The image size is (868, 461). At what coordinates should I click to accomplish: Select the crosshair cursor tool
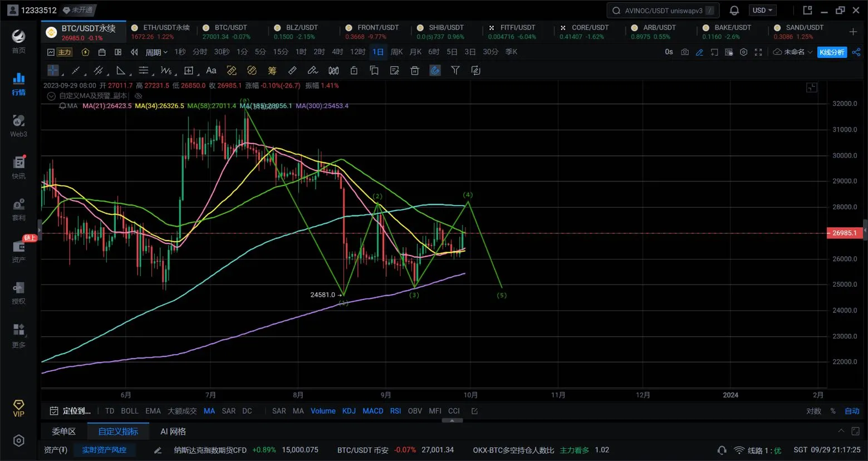click(x=53, y=70)
